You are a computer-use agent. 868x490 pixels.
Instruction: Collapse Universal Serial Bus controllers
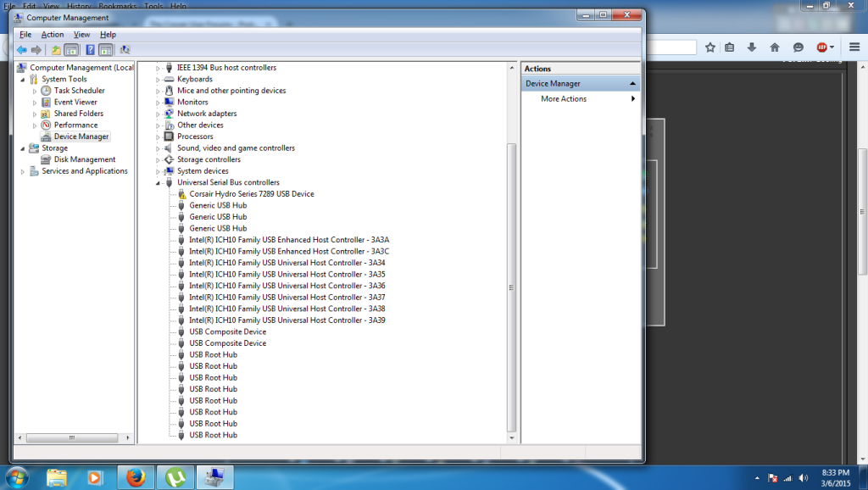coord(158,183)
